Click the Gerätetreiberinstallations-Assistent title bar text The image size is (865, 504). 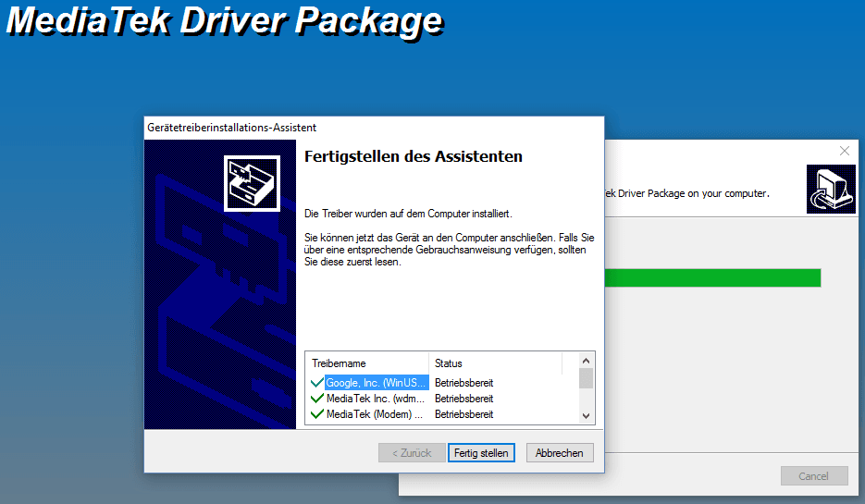(x=231, y=128)
